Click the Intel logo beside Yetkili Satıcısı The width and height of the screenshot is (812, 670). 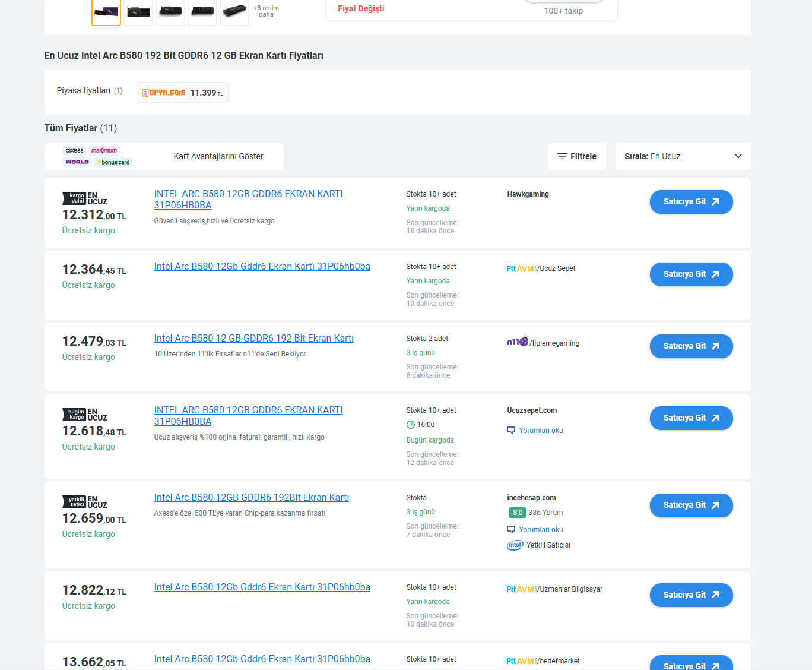515,545
